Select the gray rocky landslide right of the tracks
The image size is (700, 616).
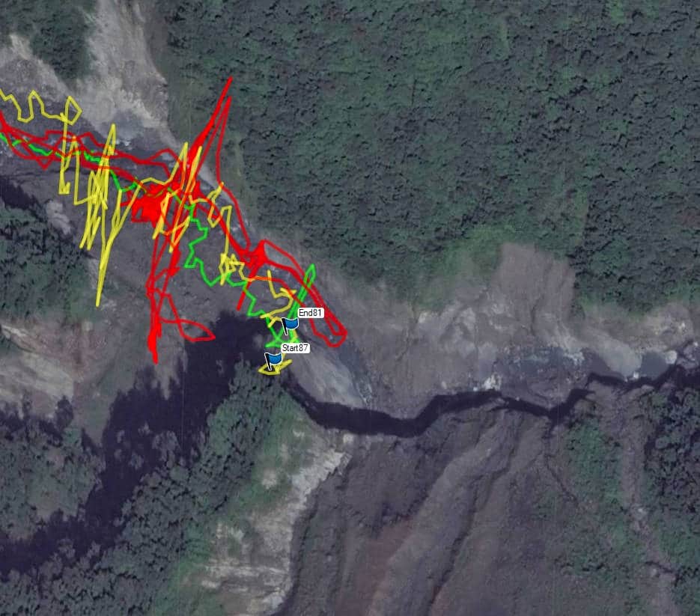pos(514,312)
